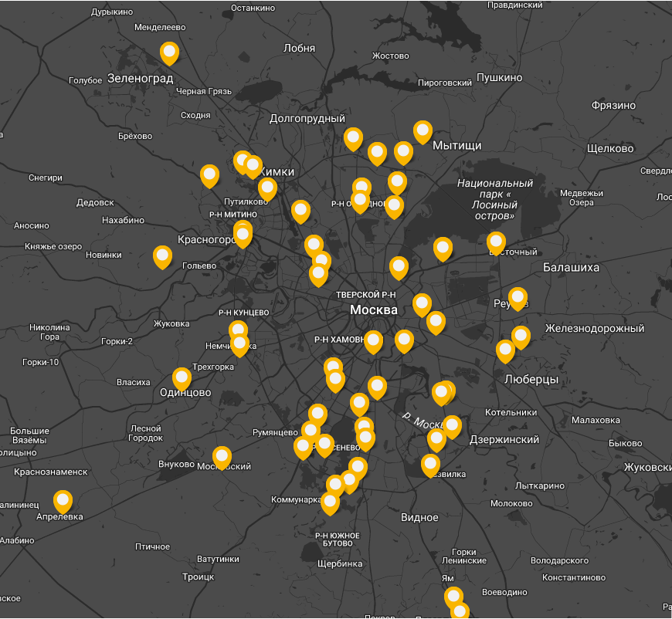
Task: Select the front pin covering Немчиновка label
Action: pos(239,345)
